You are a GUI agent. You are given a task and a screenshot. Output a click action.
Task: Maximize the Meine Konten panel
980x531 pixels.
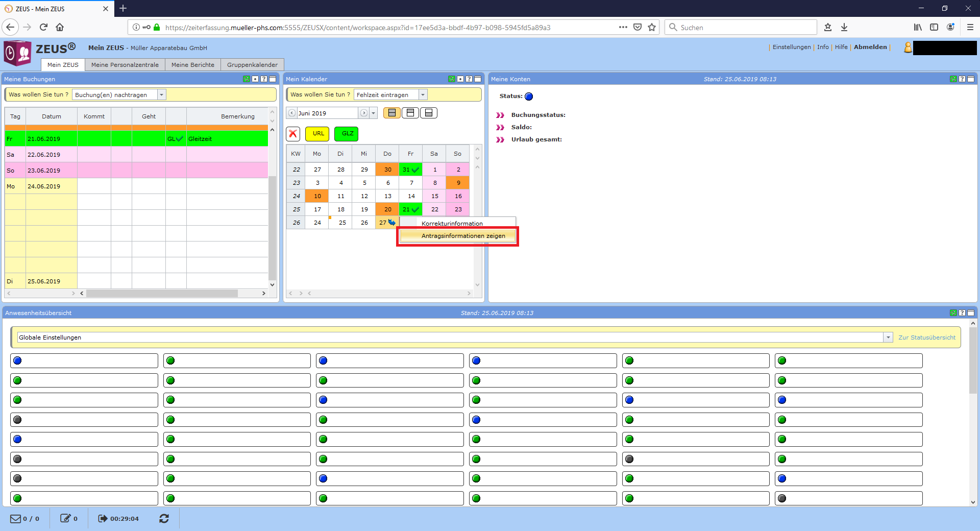click(971, 79)
